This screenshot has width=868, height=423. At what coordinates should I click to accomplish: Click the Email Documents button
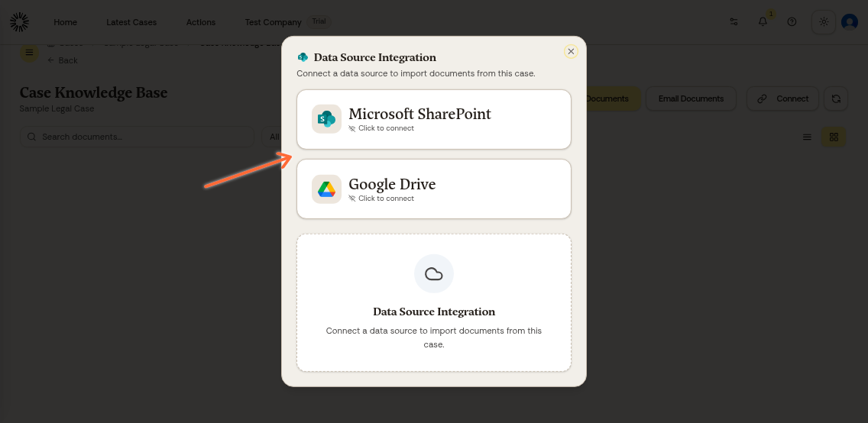(691, 98)
